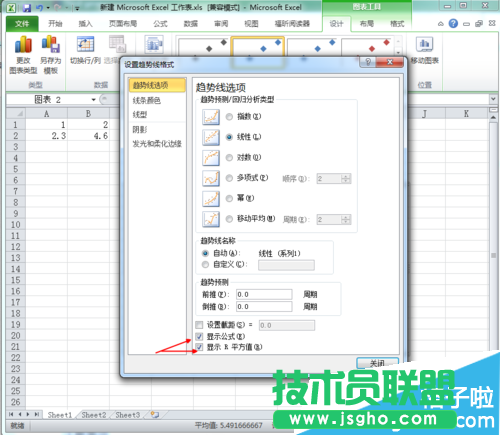
Task: Click the Redo icon in quick access toolbar
Action: pyautogui.click(x=58, y=8)
